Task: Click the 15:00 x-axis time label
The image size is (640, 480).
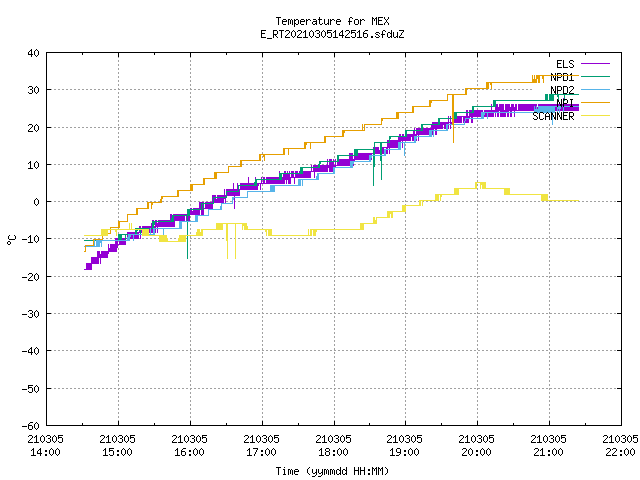Action: click(118, 452)
